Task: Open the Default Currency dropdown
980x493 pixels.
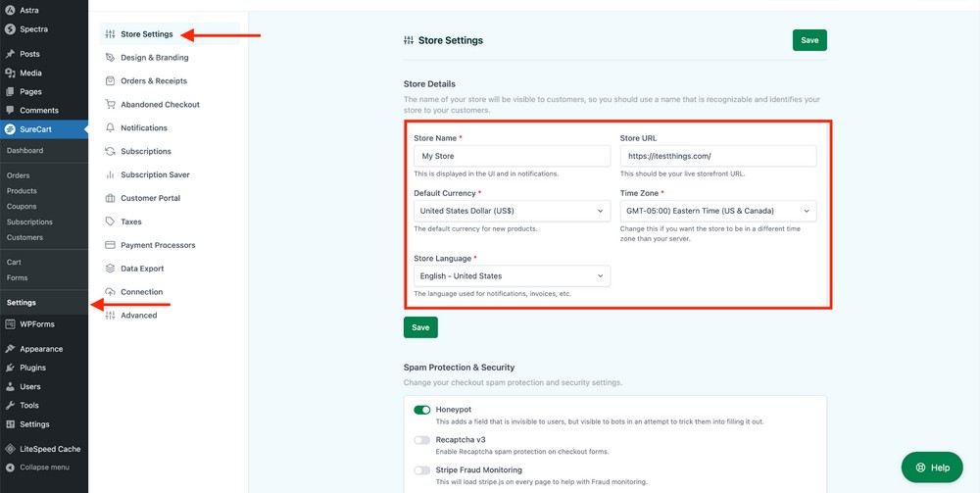Action: tap(512, 211)
